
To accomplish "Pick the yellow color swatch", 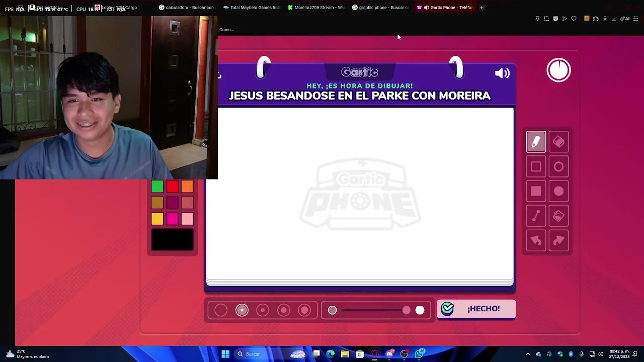I will [x=157, y=219].
